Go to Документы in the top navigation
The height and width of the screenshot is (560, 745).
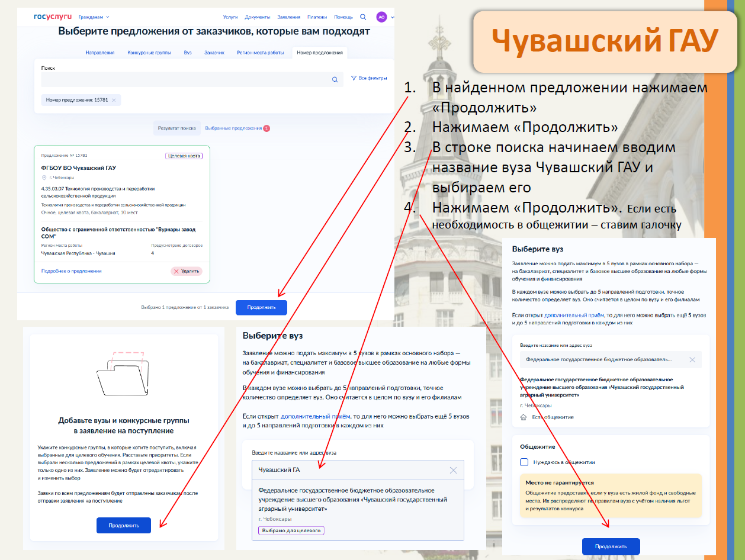(x=258, y=17)
